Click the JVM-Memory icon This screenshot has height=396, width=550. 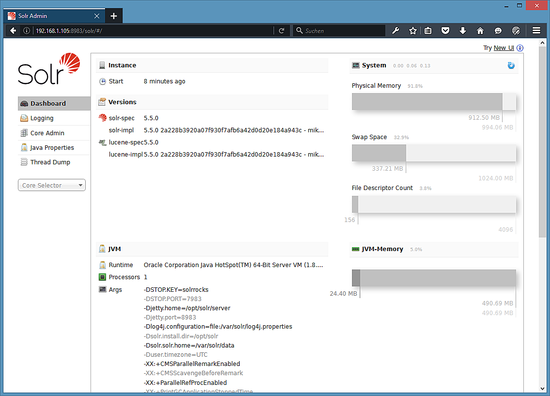[x=356, y=249]
